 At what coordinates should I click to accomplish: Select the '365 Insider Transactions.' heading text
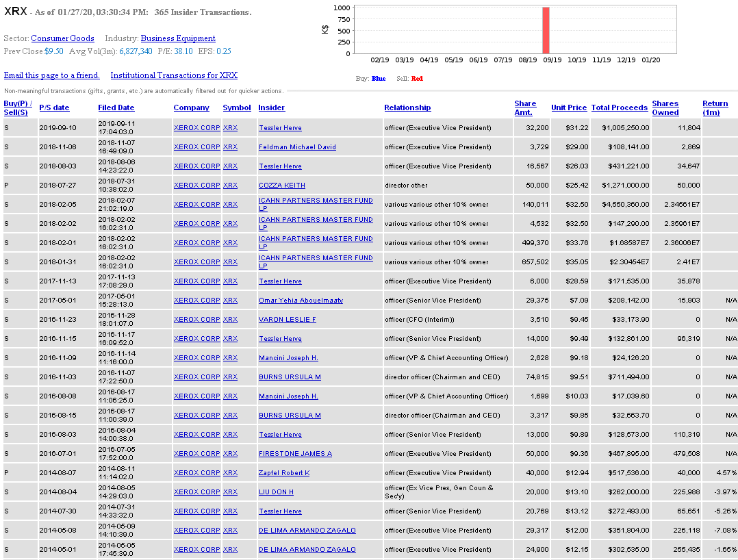(x=203, y=12)
